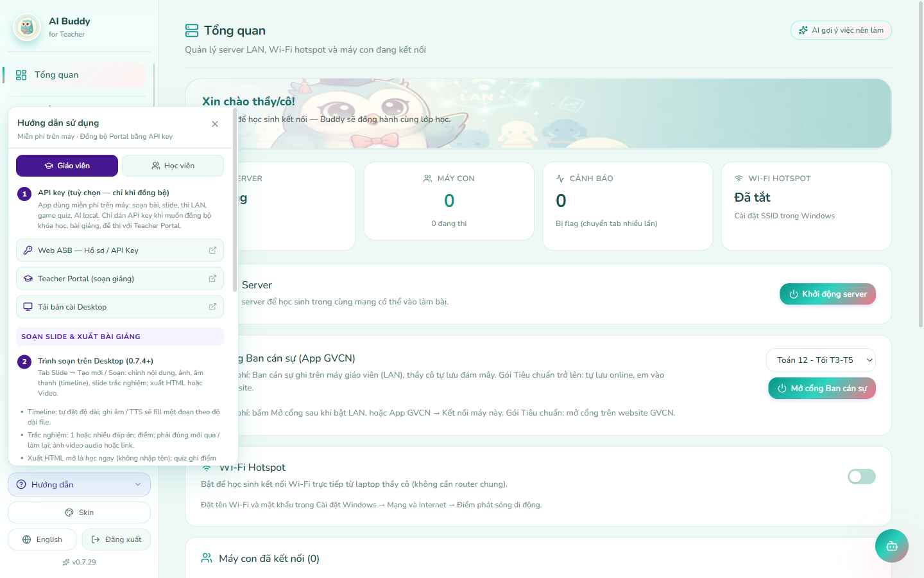Click the v0.7.29 version label
This screenshot has width=924, height=578.
[79, 562]
